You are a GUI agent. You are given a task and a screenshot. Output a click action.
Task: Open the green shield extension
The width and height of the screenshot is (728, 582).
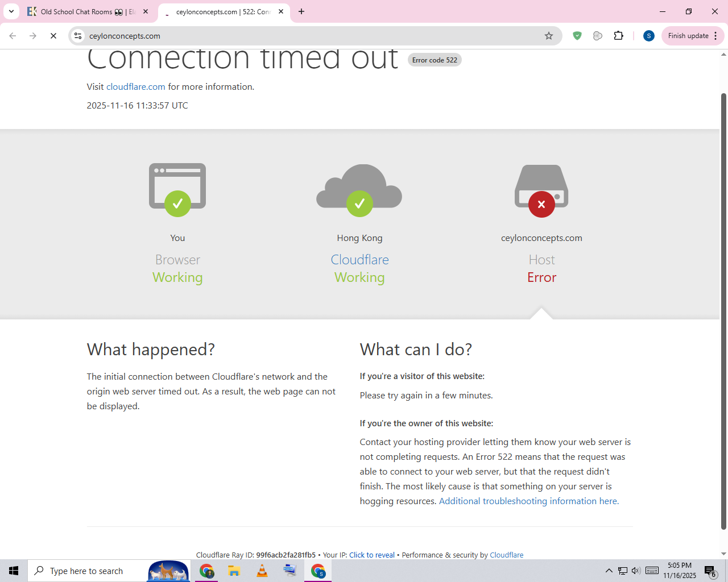[577, 36]
